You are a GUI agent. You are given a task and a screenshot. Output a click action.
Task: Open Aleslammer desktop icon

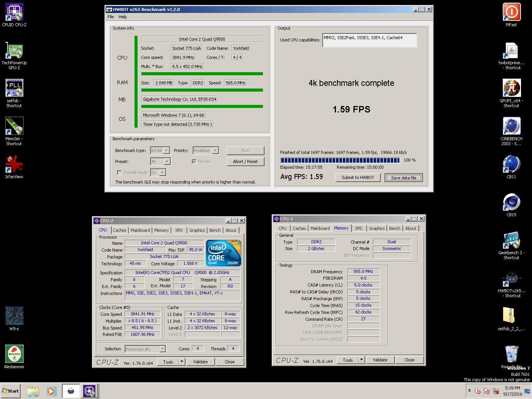[x=14, y=357]
